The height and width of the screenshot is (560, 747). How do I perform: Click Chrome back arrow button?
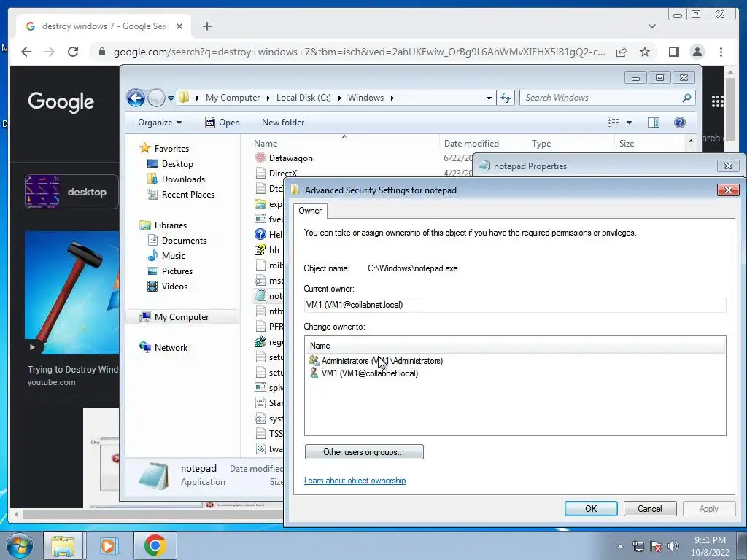(x=26, y=52)
